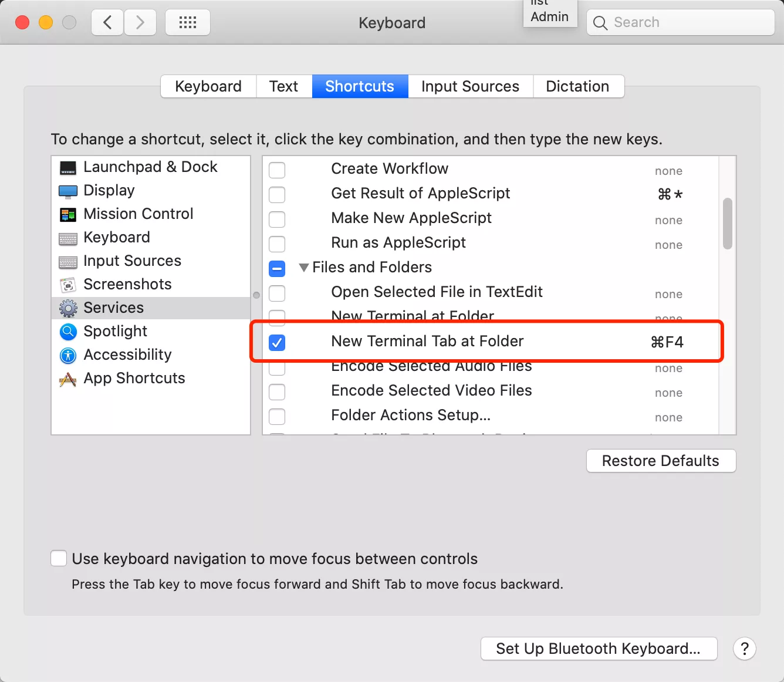
Task: Collapse the Files and Folders disclosure triangle
Action: tap(303, 268)
